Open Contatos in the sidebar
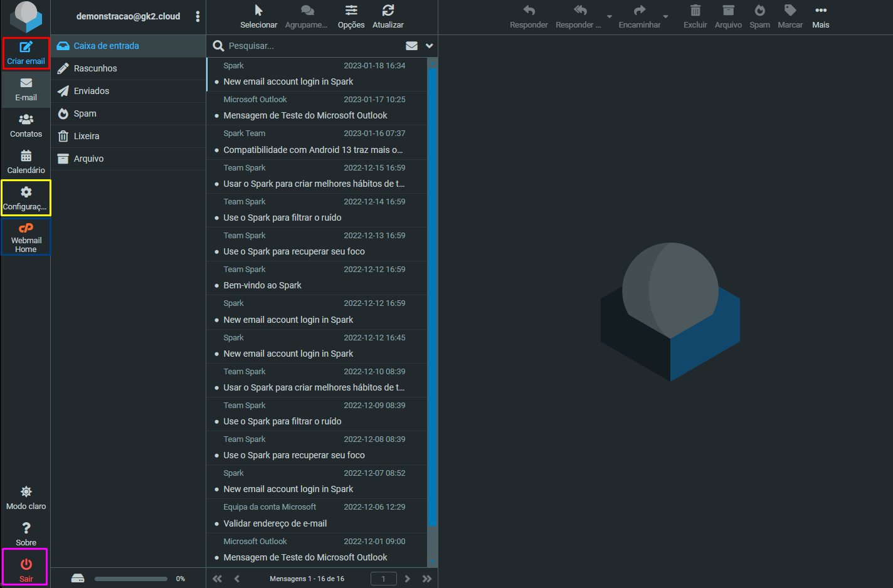This screenshot has height=588, width=893. [x=26, y=126]
